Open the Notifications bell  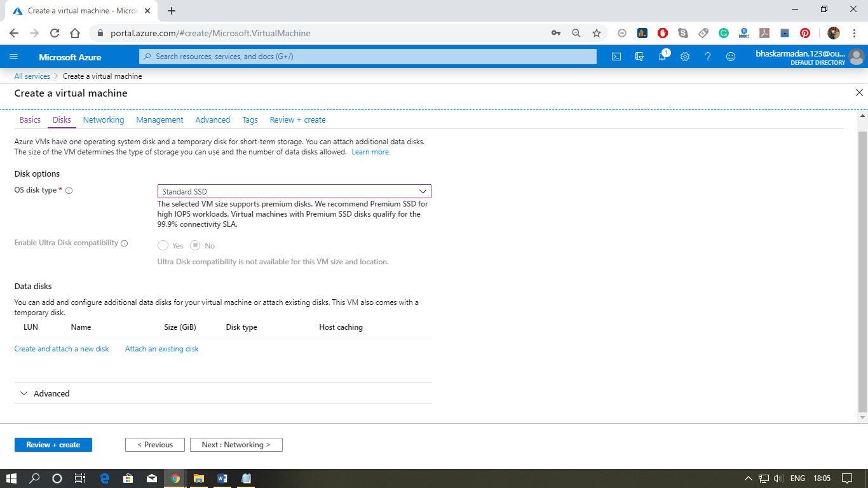[x=662, y=57]
